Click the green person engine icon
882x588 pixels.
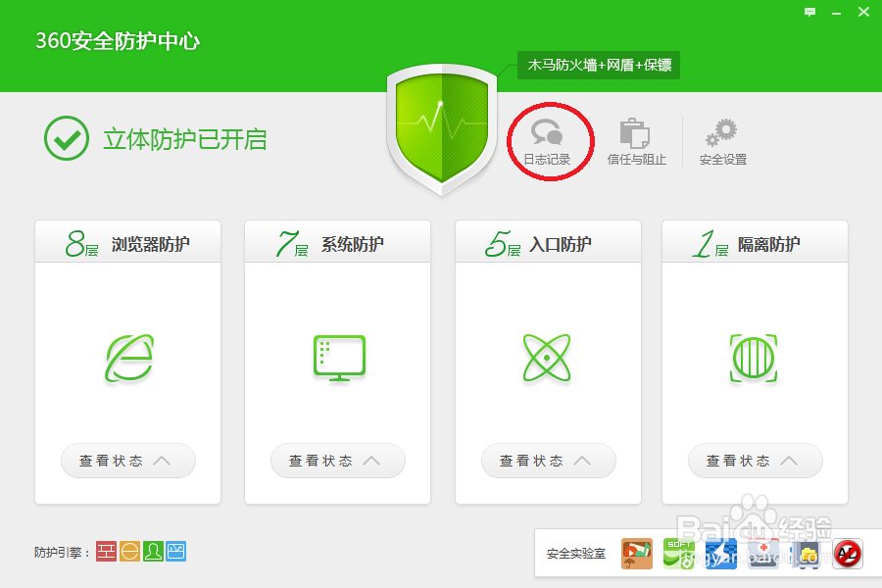153,552
